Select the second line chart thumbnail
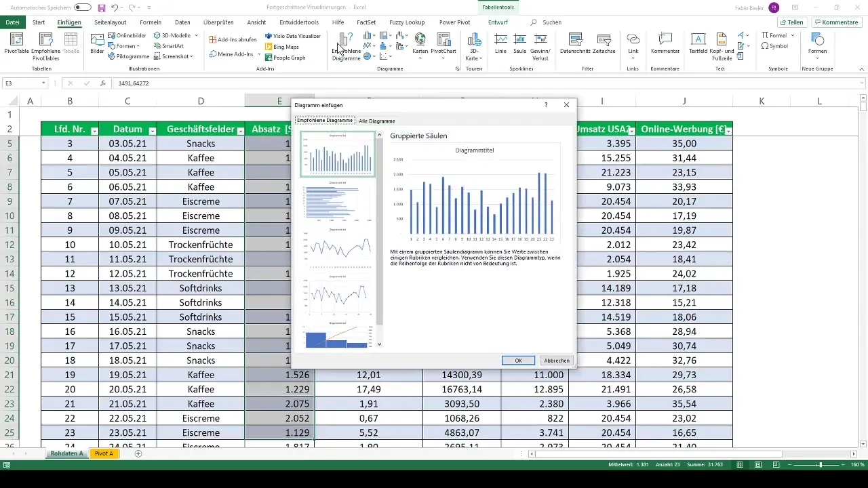Viewport: 868px width, 488px height. click(x=337, y=294)
